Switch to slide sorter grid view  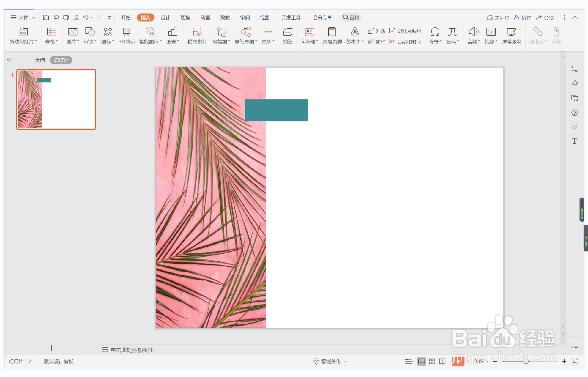(x=432, y=361)
